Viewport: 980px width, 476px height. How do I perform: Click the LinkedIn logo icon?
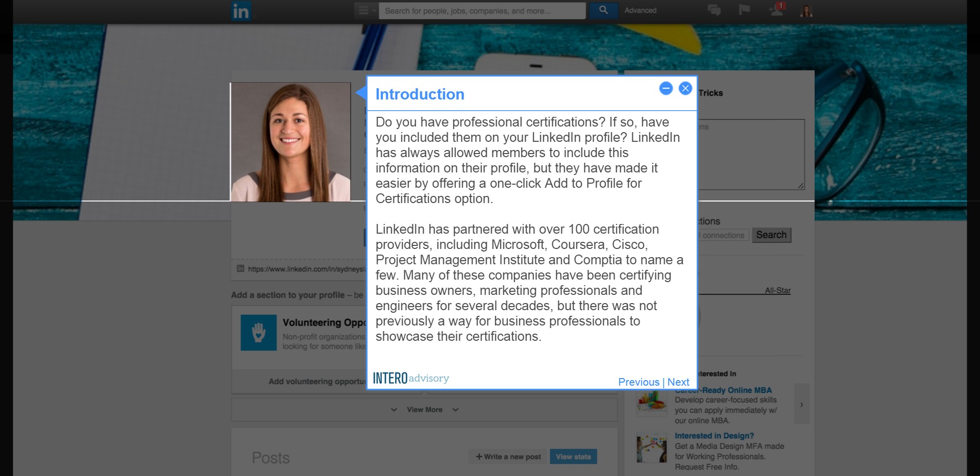click(240, 11)
